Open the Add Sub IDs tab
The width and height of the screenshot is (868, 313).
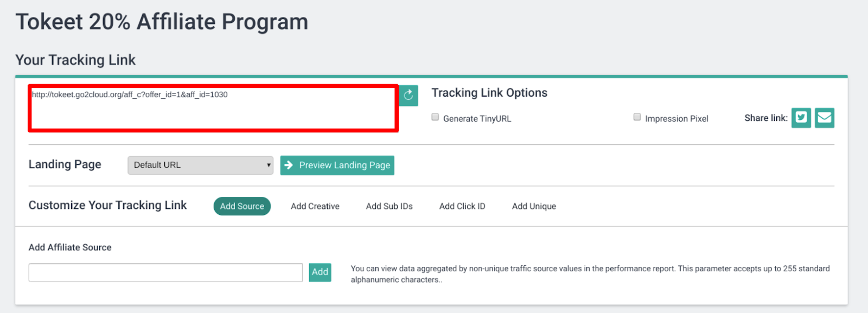coord(389,206)
